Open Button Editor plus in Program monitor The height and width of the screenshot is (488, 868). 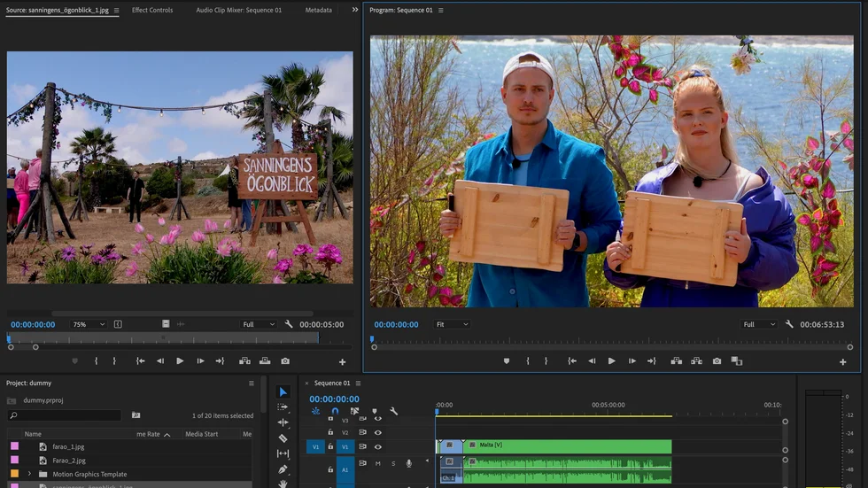[842, 362]
